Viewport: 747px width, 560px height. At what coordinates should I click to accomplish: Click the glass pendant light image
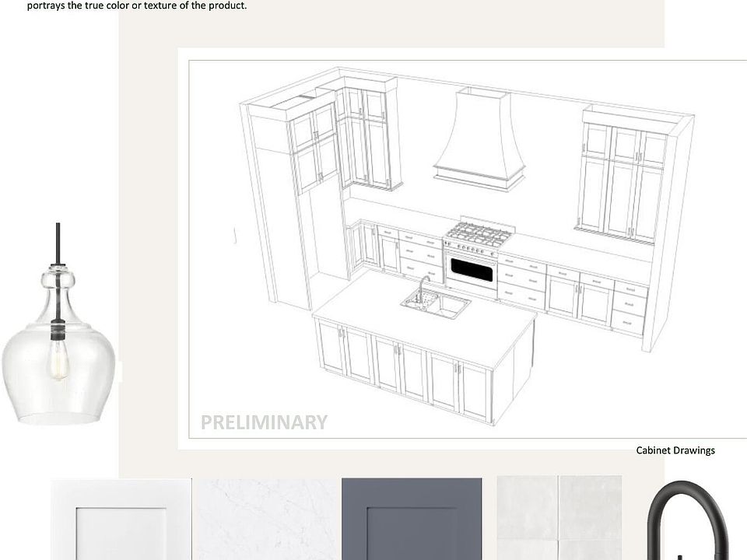58,350
